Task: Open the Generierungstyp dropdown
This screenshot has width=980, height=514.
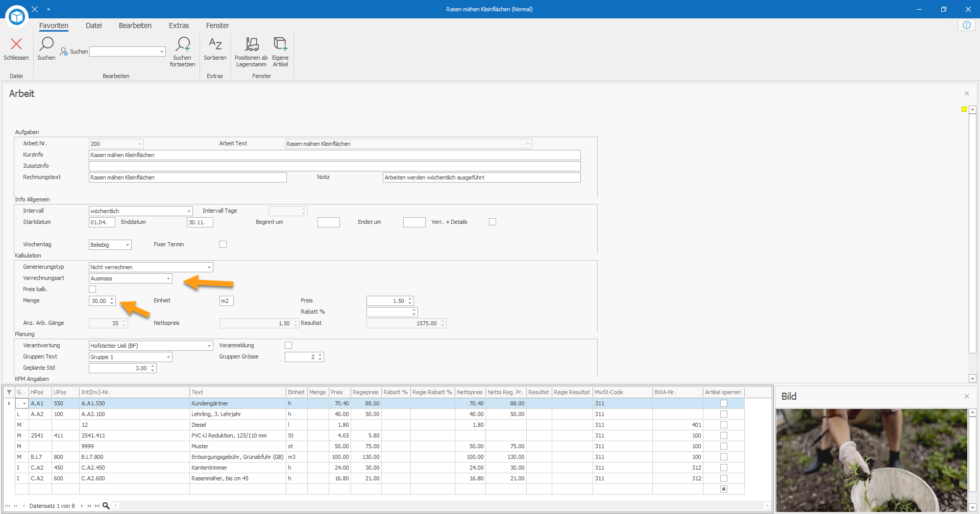Action: (209, 267)
